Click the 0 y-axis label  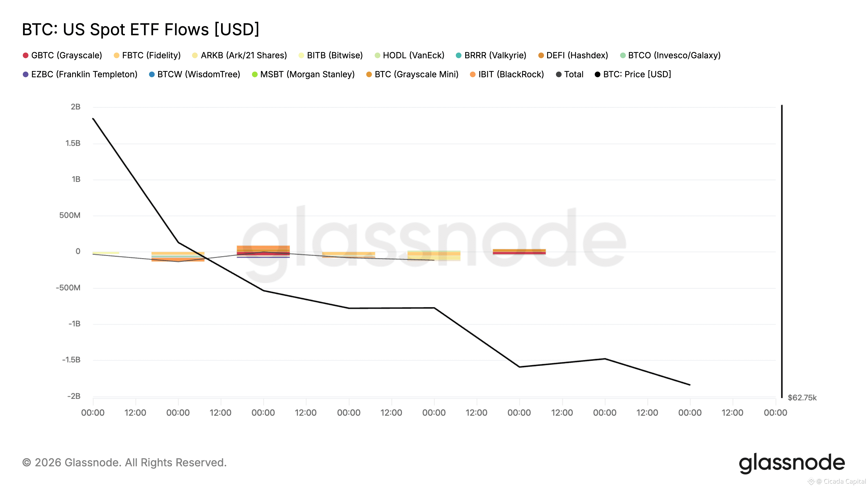click(78, 251)
